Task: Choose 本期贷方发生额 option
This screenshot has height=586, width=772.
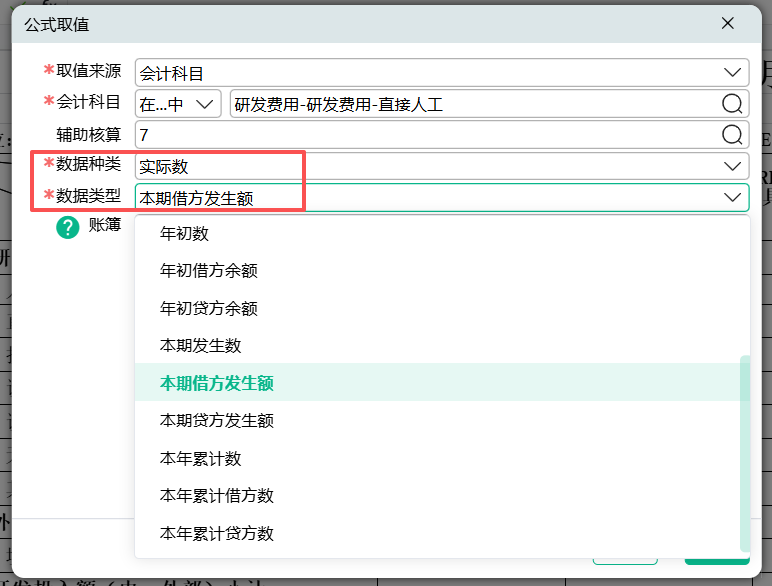Action: click(x=217, y=421)
